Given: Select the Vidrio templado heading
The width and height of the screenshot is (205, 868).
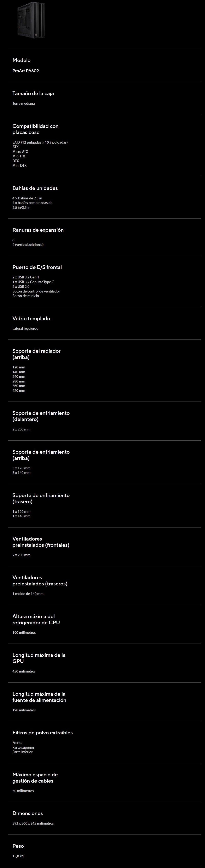Looking at the screenshot, I should pos(31,318).
